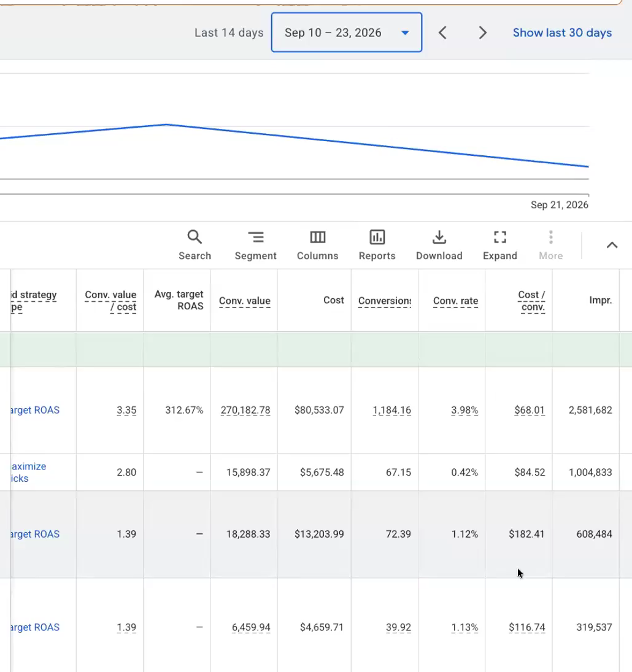Click chart axis label Sep 21, 2026
Image resolution: width=632 pixels, height=672 pixels.
(x=559, y=205)
